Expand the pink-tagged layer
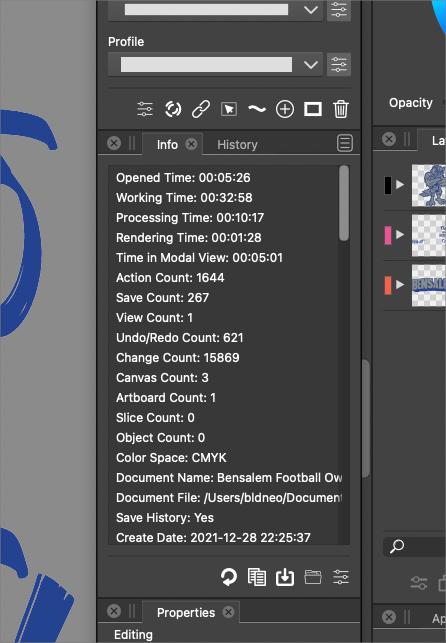Screen dimensions: 446x643 (400, 235)
